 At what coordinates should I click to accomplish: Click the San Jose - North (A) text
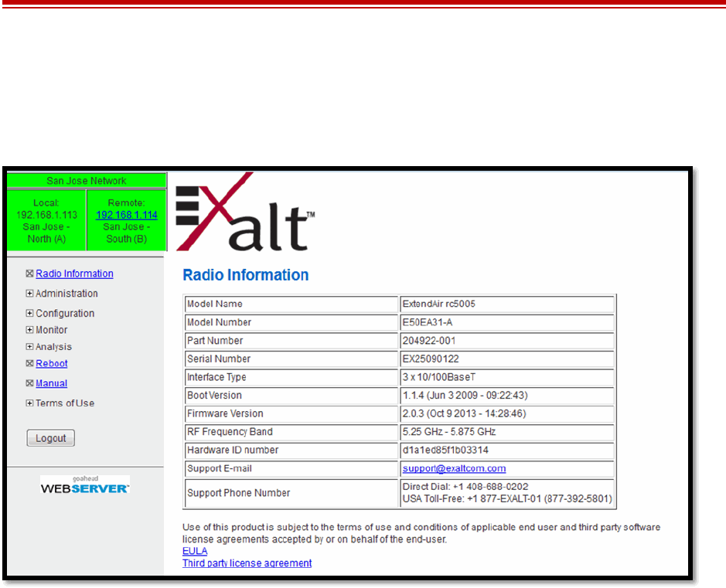pos(46,233)
